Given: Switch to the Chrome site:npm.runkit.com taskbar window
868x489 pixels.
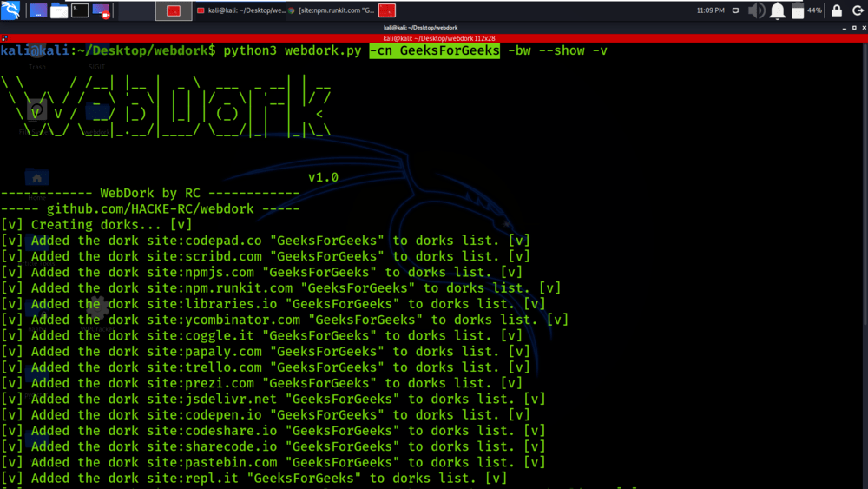Looking at the screenshot, I should point(331,10).
